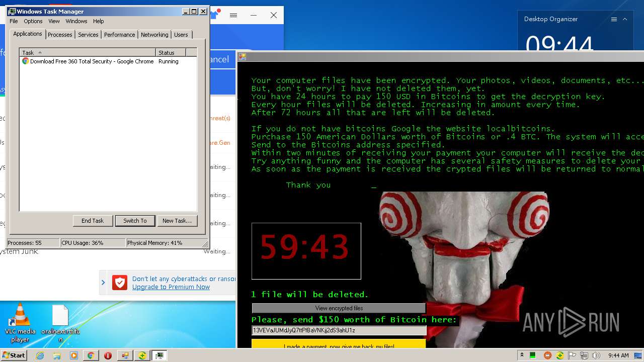Open 360 Total Security tray icon
Viewport: 644px width, 362px height.
559,355
